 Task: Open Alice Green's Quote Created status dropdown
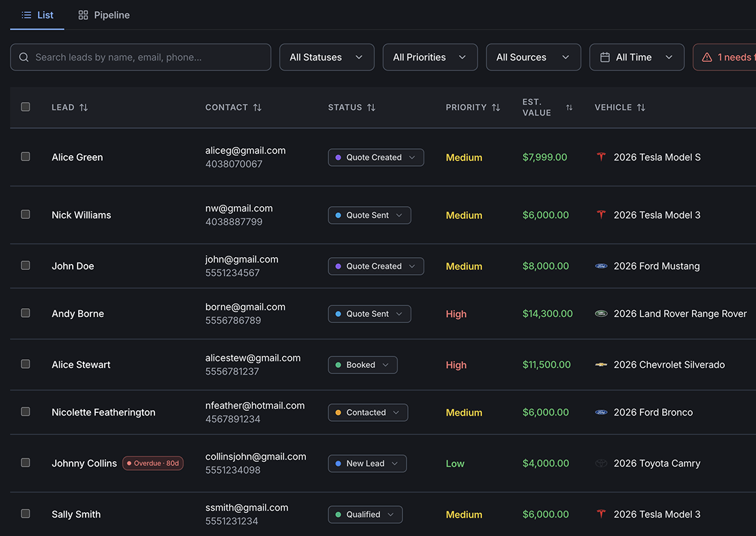[375, 157]
